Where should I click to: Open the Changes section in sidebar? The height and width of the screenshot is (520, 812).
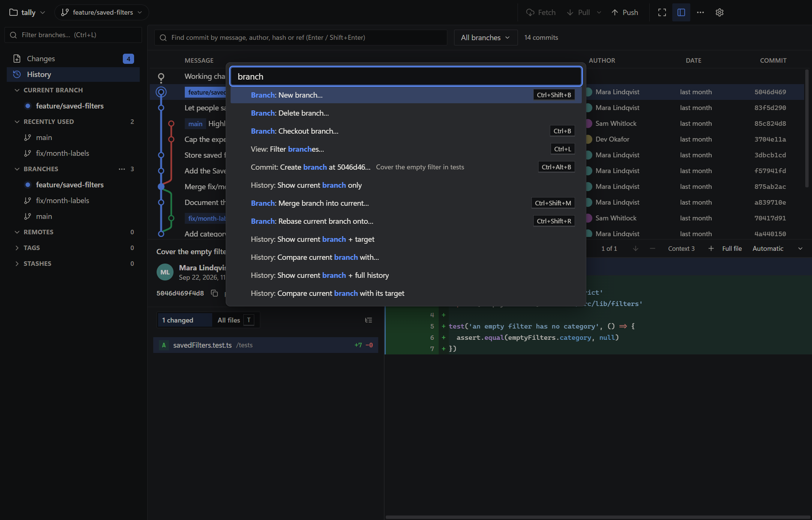pos(73,59)
